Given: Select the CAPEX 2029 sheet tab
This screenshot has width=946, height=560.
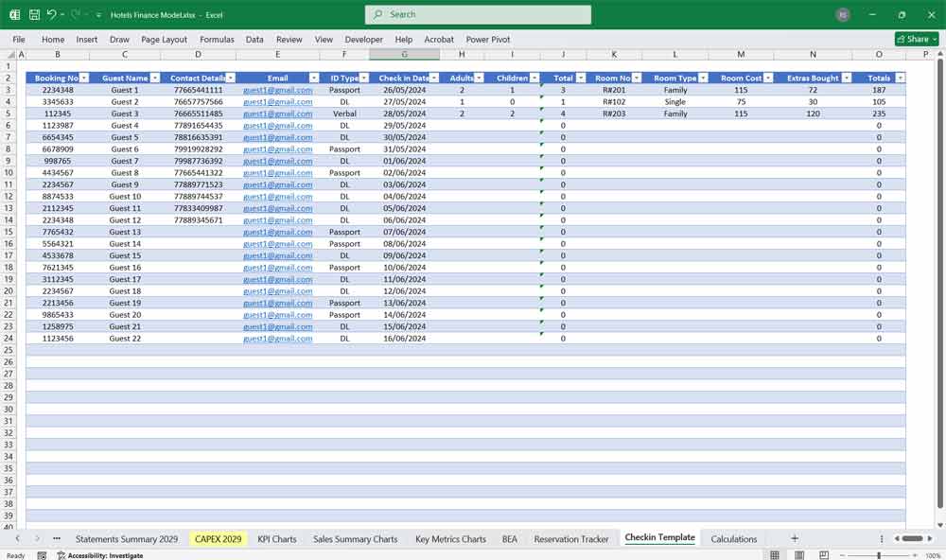Looking at the screenshot, I should [x=218, y=539].
